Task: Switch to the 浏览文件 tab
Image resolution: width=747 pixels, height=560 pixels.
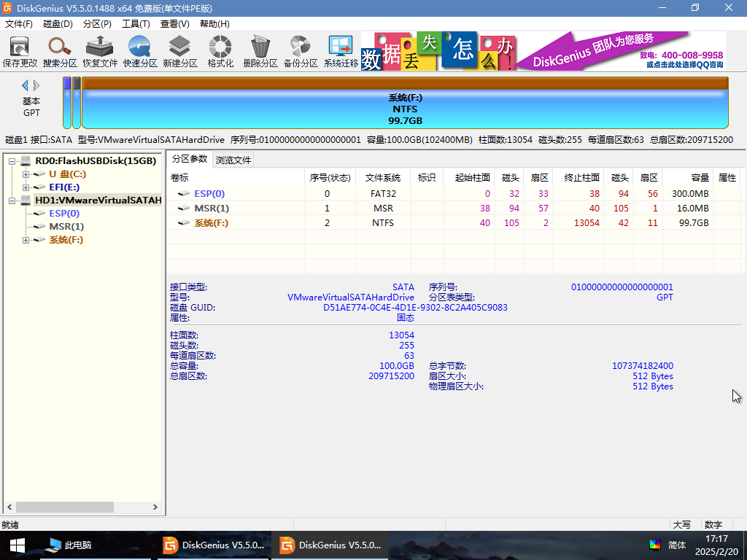Action: tap(233, 160)
